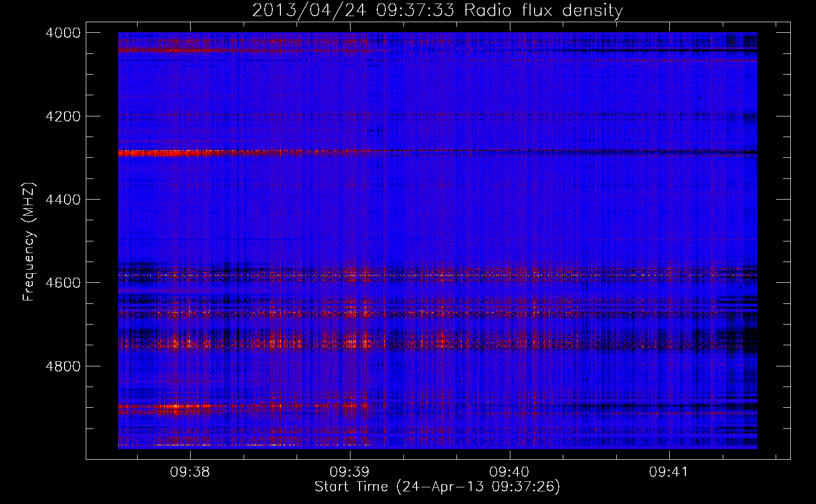816x504 pixels.
Task: Click the '4600' frequency axis label
Action: pyautogui.click(x=63, y=283)
